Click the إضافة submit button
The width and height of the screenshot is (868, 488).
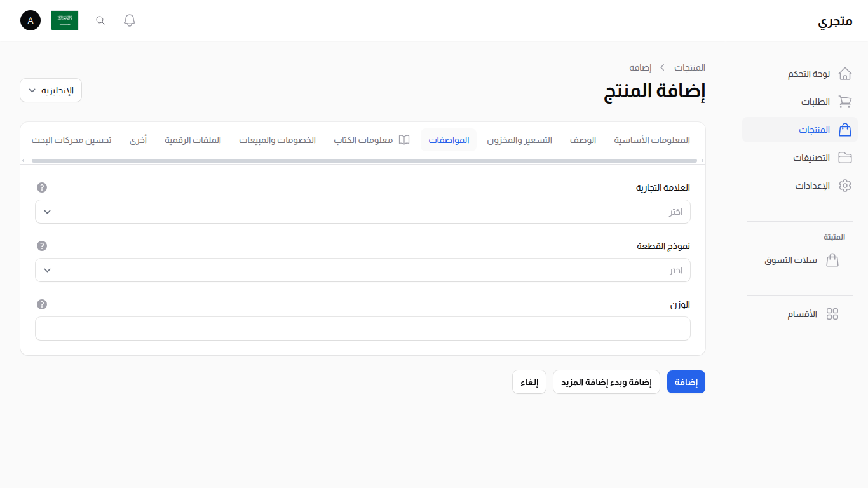tap(686, 381)
